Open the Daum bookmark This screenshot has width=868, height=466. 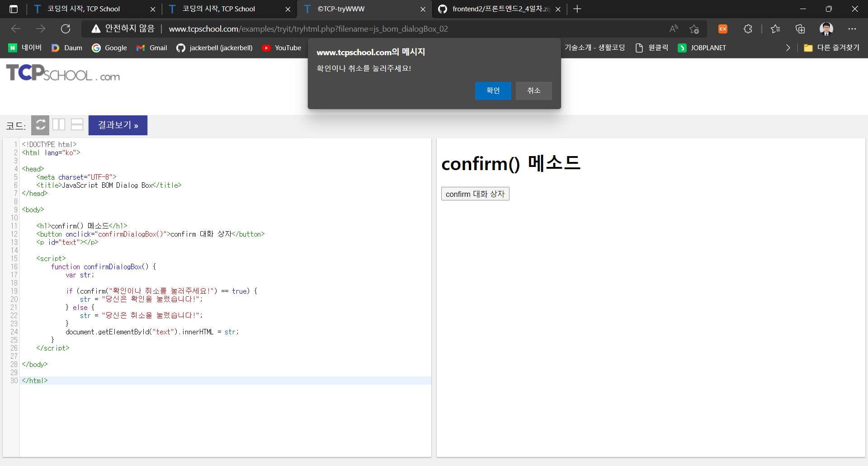(x=67, y=48)
